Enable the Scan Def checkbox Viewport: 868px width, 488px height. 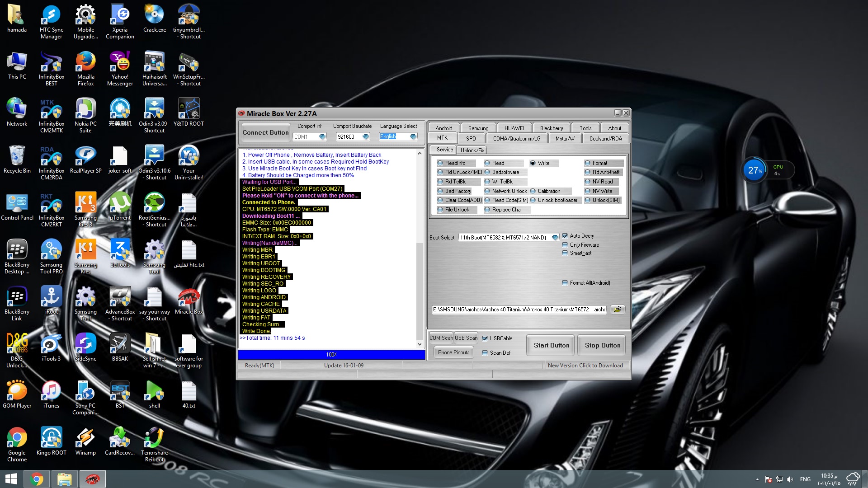pos(485,353)
